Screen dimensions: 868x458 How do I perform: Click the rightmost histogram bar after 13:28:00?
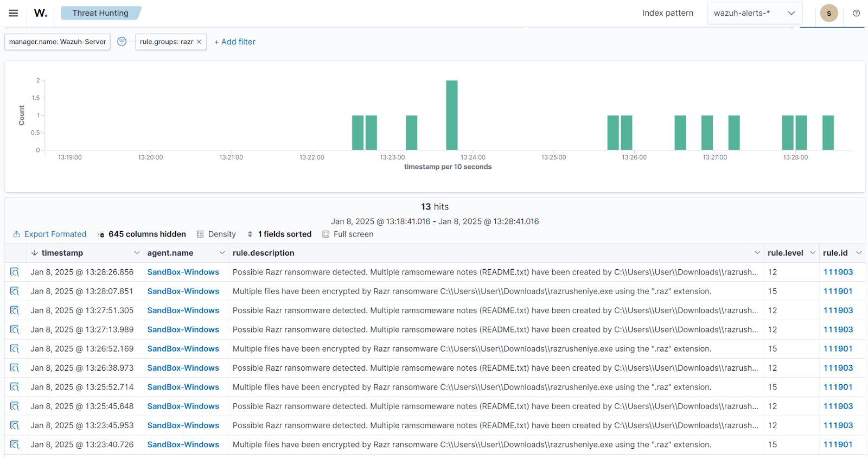click(828, 132)
